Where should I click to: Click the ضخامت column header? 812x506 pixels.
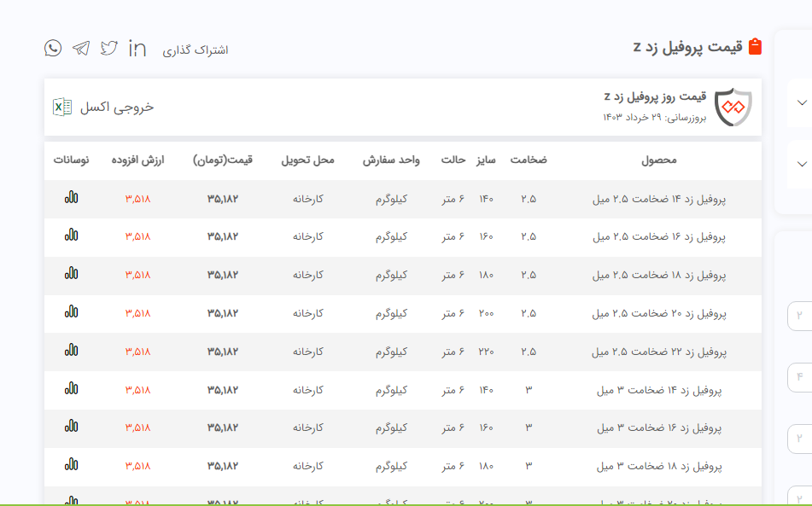[x=529, y=160]
